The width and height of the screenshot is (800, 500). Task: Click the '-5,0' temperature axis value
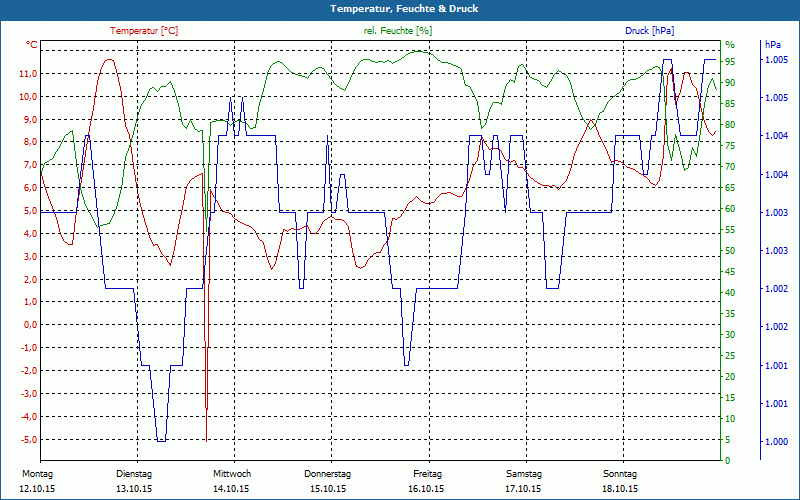[29, 440]
